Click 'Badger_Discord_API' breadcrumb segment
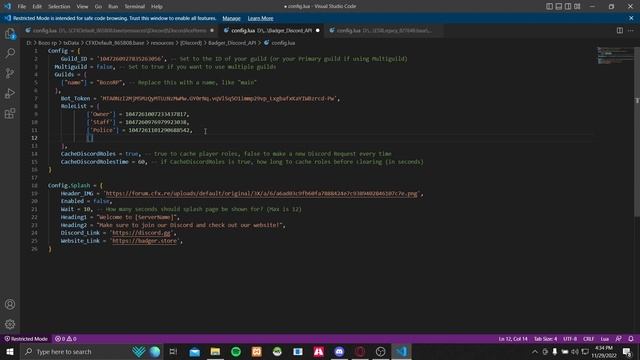This screenshot has height=360, width=640. point(232,43)
